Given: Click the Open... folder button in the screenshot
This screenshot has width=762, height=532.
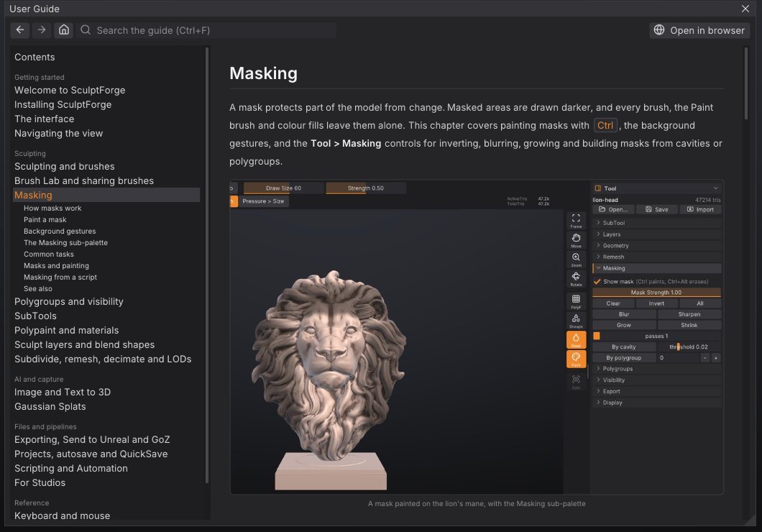Looking at the screenshot, I should [x=613, y=209].
